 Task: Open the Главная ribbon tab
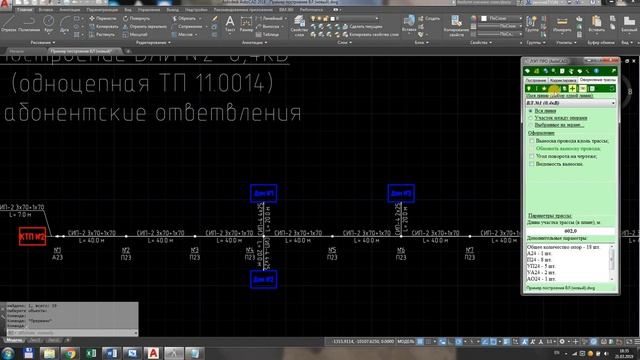[x=24, y=10]
